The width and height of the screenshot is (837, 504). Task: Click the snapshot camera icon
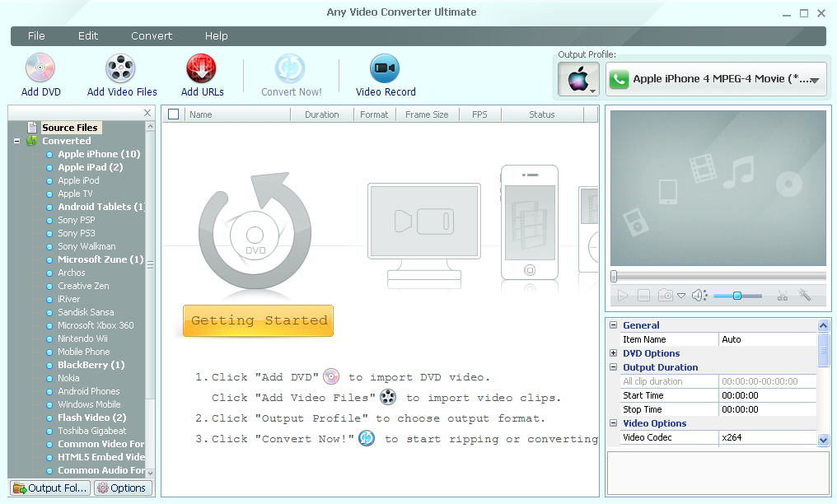point(665,296)
